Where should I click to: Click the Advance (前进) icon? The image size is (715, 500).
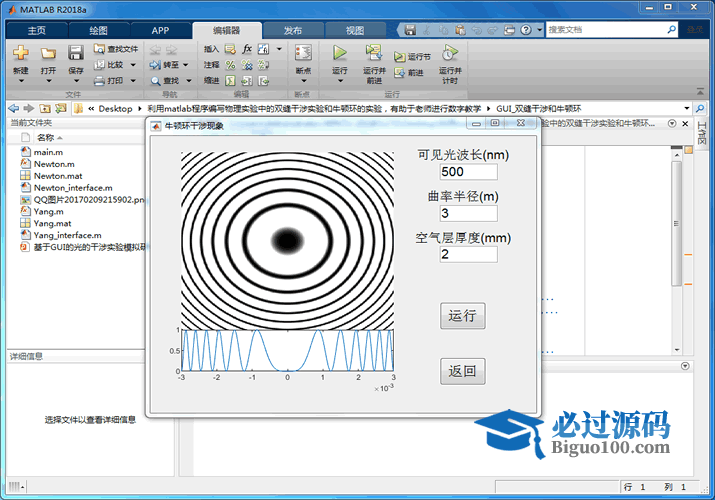point(399,72)
